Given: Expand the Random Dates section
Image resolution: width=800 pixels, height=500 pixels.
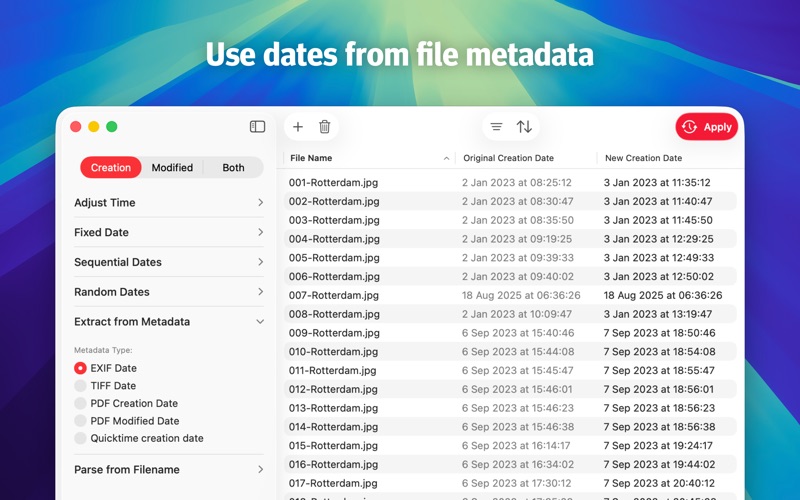Looking at the screenshot, I should coord(169,292).
